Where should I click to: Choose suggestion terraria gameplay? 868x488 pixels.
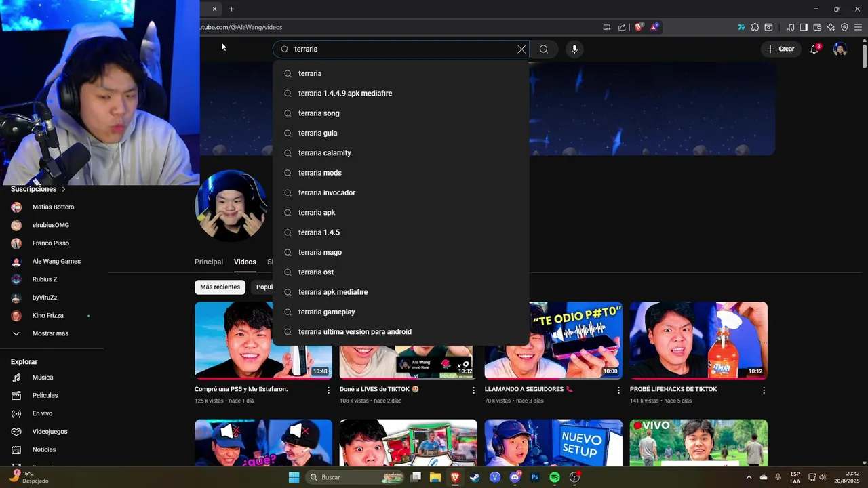(401, 312)
